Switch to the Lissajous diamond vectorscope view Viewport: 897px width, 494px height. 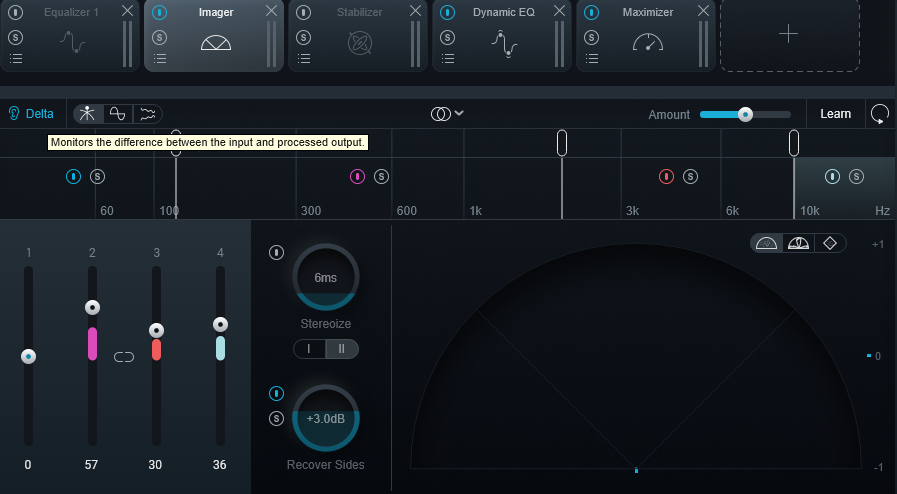[x=829, y=244]
